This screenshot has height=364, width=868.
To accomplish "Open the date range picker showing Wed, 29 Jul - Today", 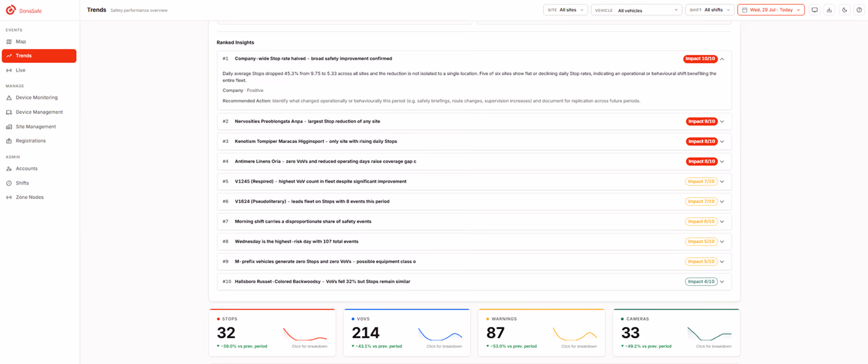I will pos(771,10).
